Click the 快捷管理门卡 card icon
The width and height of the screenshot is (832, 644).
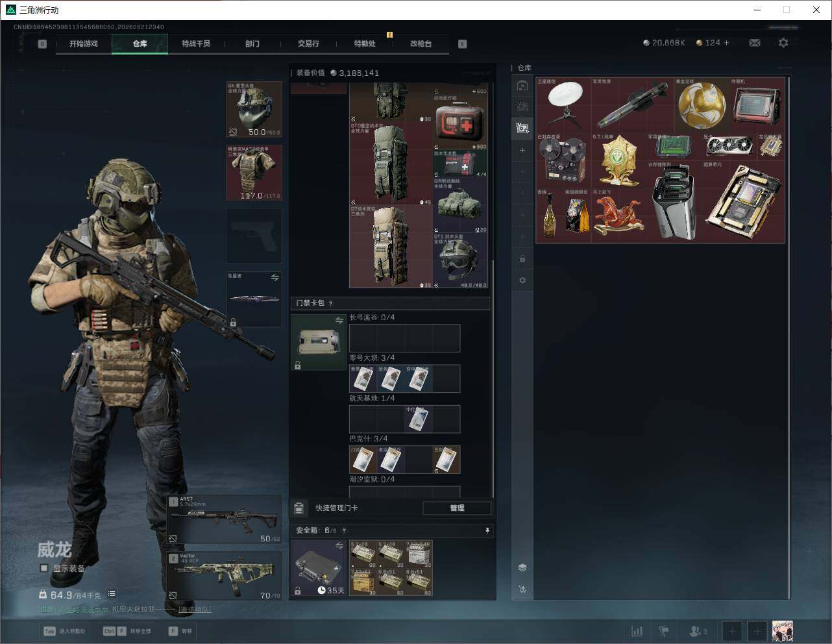pyautogui.click(x=299, y=508)
